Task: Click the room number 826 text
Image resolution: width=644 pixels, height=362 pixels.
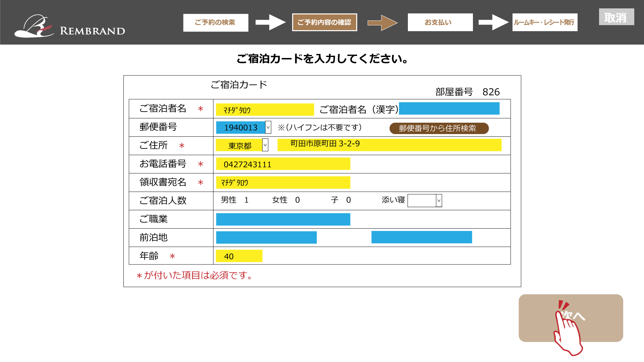Action: tap(491, 92)
